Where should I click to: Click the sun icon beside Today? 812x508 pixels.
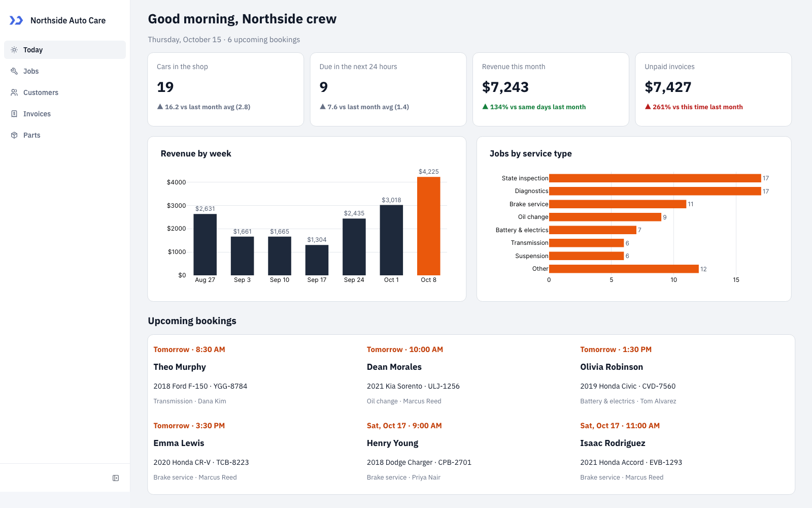(14, 50)
